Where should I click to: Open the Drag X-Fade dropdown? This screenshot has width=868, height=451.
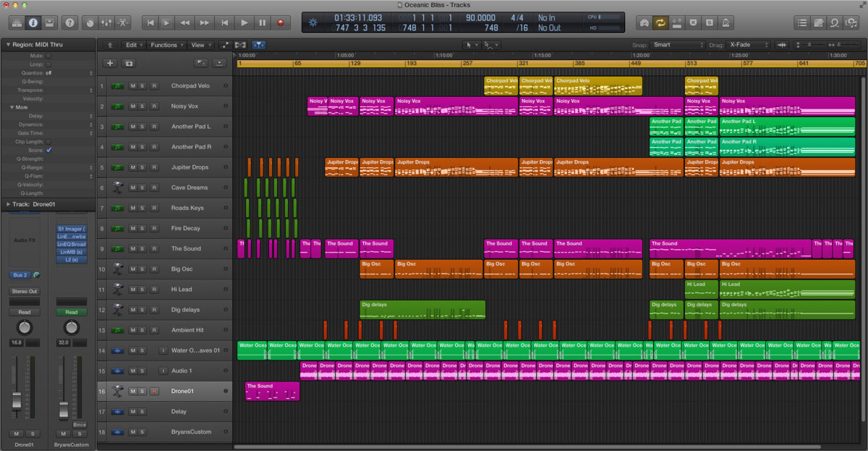(x=747, y=45)
